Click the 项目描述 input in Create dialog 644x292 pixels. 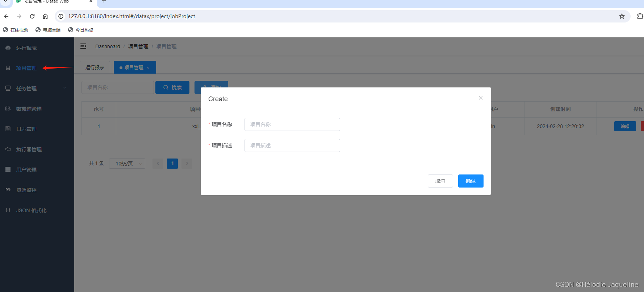pos(292,145)
